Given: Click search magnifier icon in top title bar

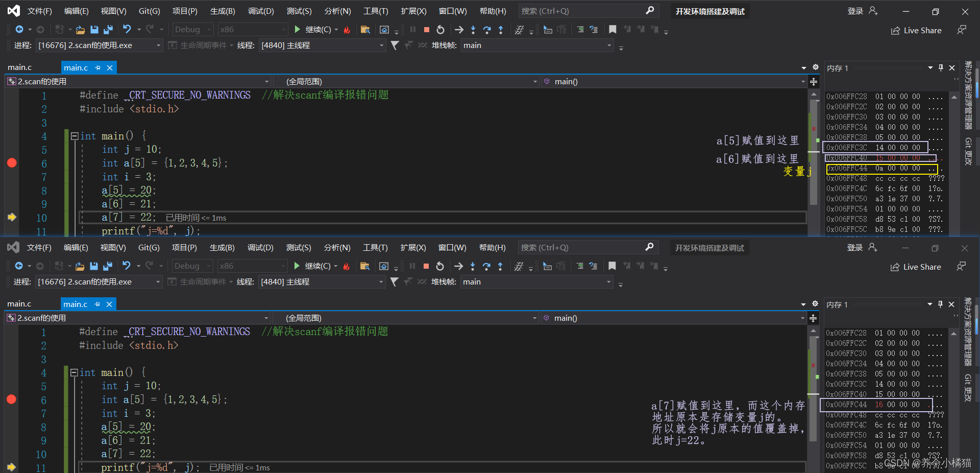Looking at the screenshot, I should tap(650, 11).
